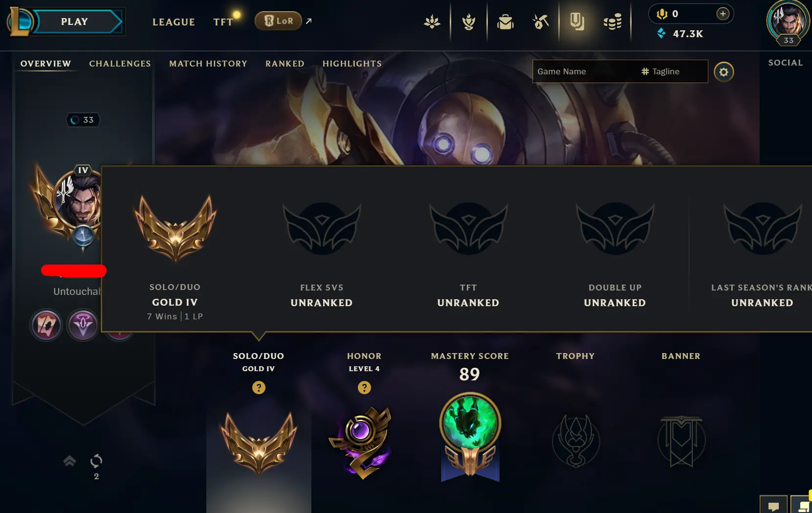Viewport: 812px width, 513px height.
Task: Expand the Social panel
Action: point(785,63)
